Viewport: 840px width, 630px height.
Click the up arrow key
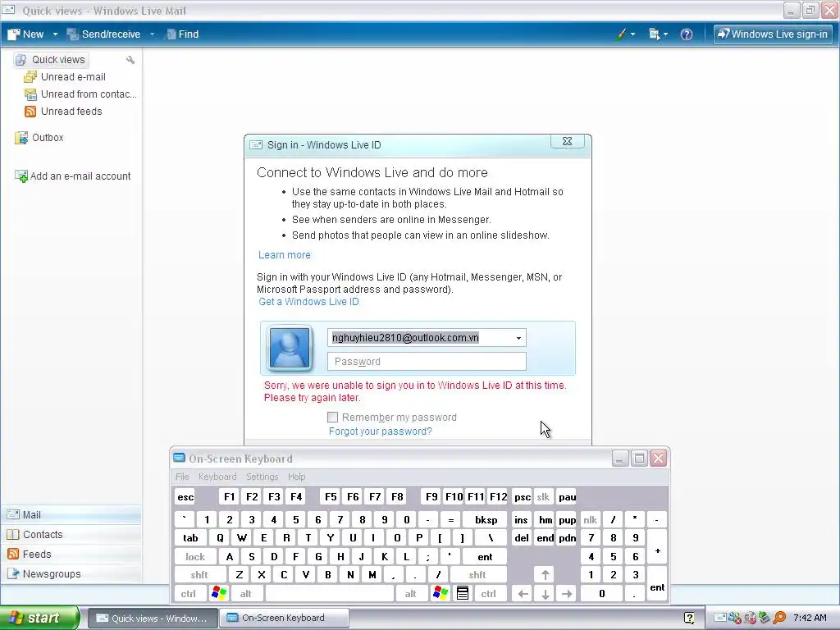545,575
